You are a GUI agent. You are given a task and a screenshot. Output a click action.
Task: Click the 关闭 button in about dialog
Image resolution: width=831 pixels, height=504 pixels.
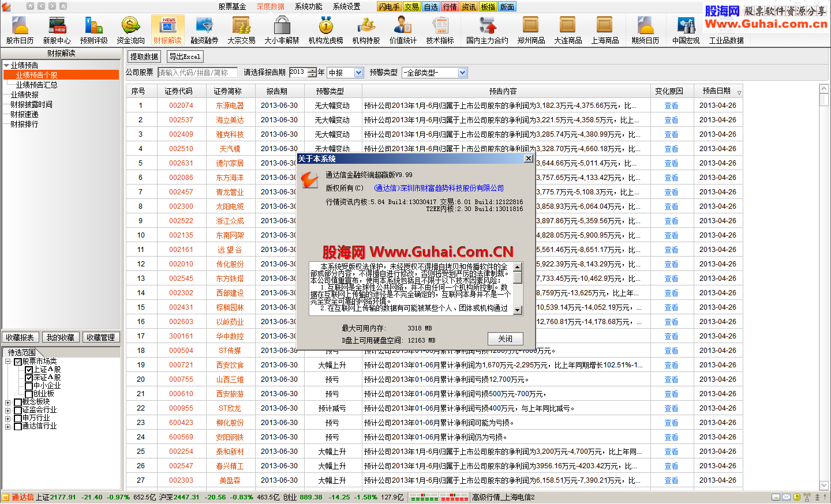pos(505,338)
